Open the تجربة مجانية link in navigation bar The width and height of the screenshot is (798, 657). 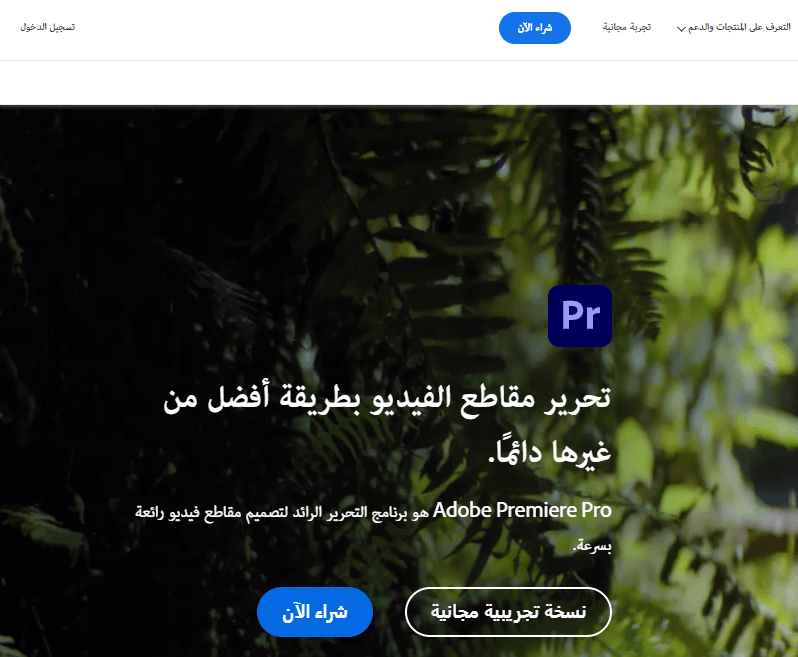click(627, 27)
